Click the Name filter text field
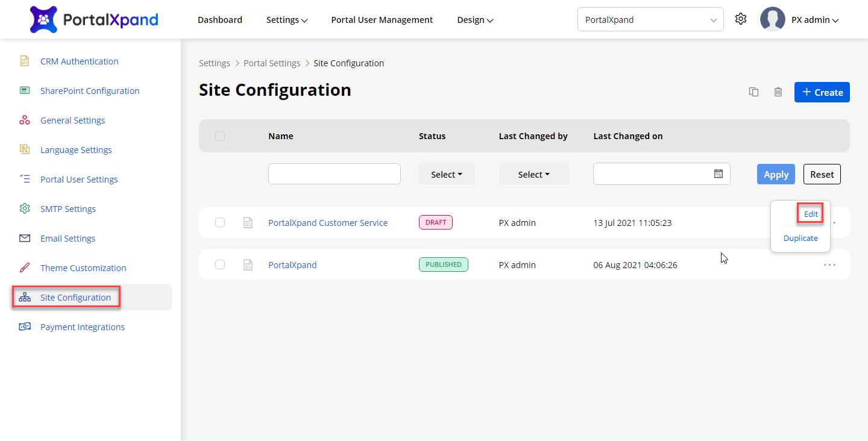 tap(334, 174)
